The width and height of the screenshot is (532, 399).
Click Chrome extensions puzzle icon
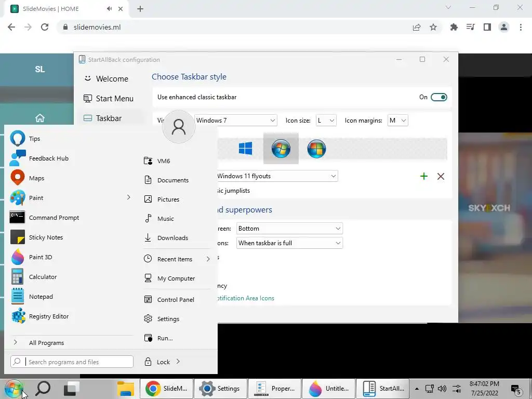click(454, 27)
